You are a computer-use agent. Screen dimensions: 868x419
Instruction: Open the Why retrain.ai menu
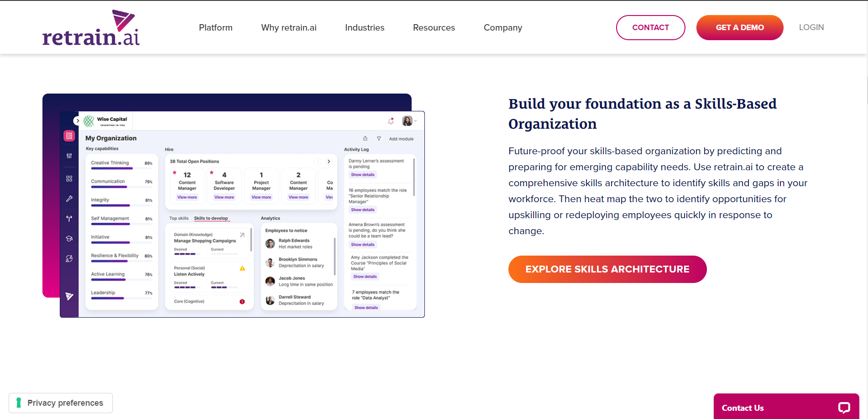[289, 27]
